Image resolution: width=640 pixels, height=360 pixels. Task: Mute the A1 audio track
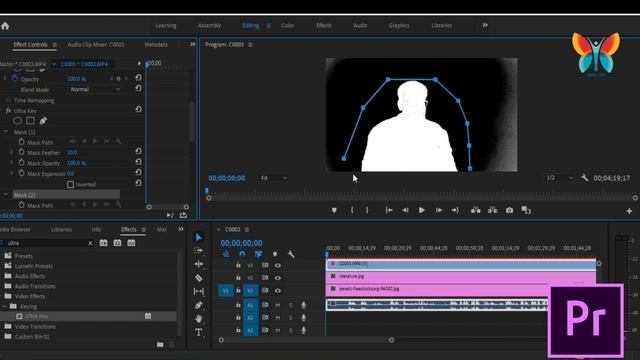point(278,305)
